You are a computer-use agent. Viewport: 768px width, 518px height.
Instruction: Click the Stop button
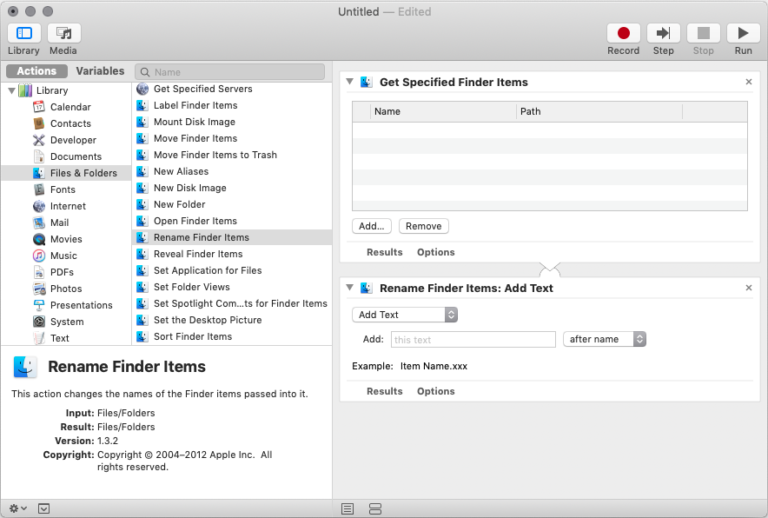click(703, 33)
